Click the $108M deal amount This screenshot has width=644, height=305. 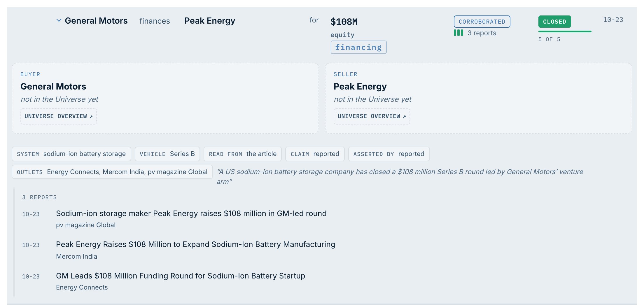(344, 22)
